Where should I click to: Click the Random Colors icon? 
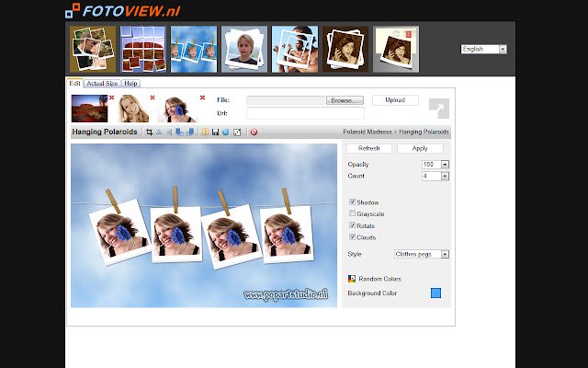point(351,279)
